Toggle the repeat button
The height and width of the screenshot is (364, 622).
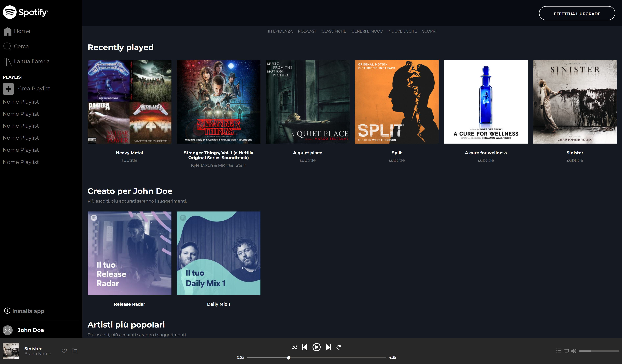point(339,347)
